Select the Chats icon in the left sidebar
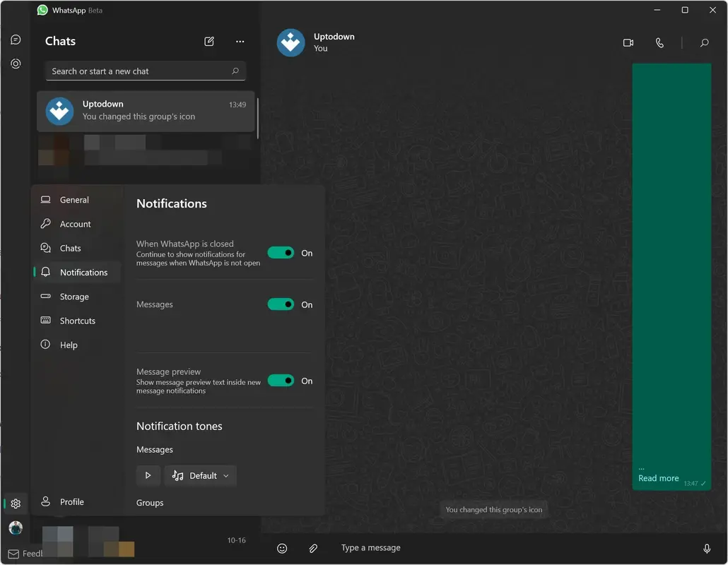 tap(16, 40)
